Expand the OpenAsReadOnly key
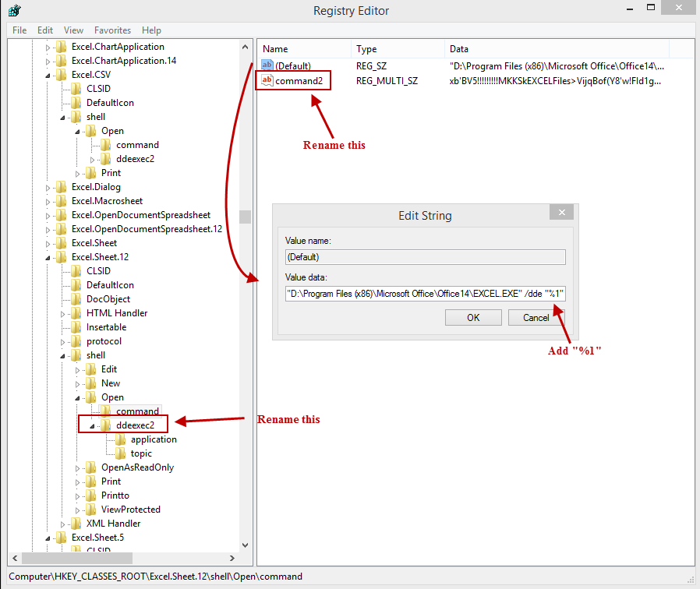The height and width of the screenshot is (589, 700). point(77,467)
